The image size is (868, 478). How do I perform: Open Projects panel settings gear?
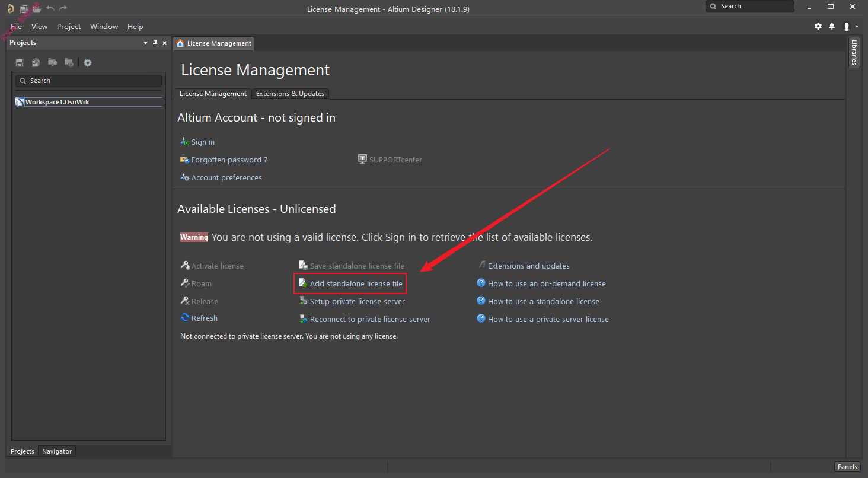click(88, 63)
